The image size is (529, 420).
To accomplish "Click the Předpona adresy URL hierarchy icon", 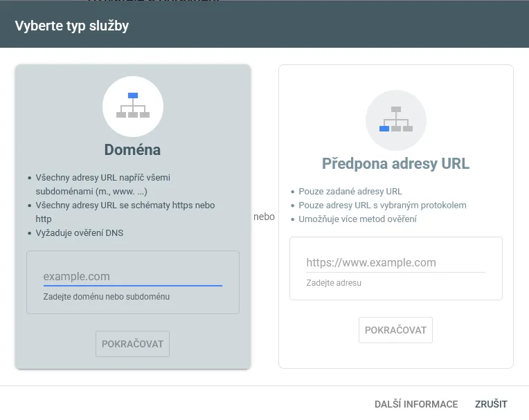I will pos(396,120).
